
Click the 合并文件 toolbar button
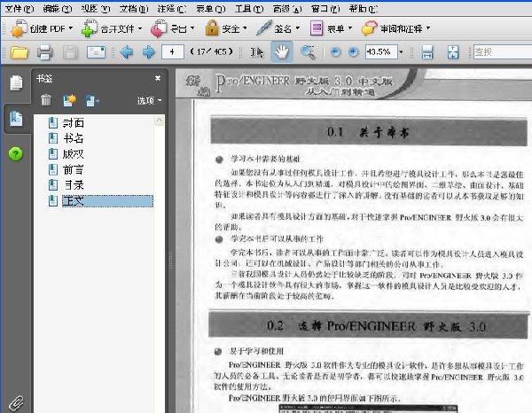coord(112,28)
